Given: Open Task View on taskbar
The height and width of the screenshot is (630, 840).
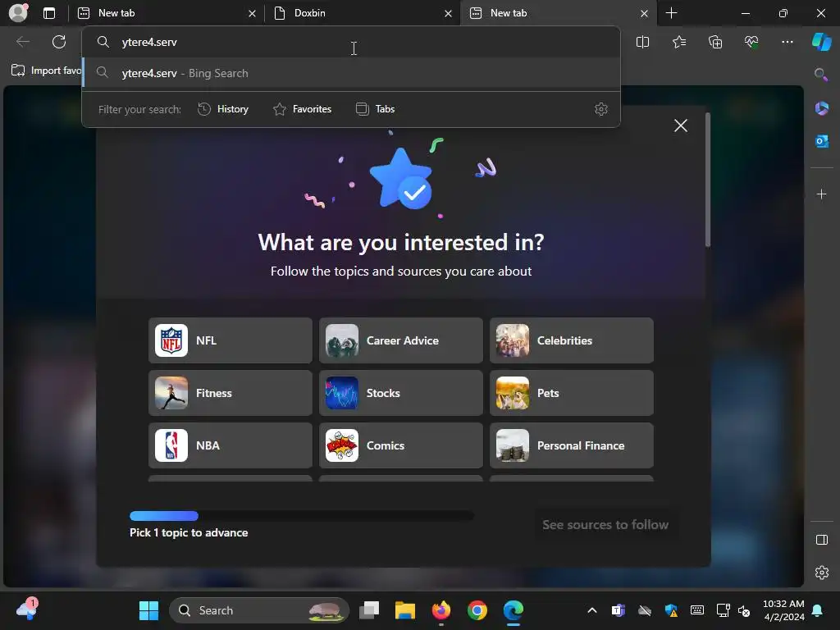Looking at the screenshot, I should tap(369, 610).
